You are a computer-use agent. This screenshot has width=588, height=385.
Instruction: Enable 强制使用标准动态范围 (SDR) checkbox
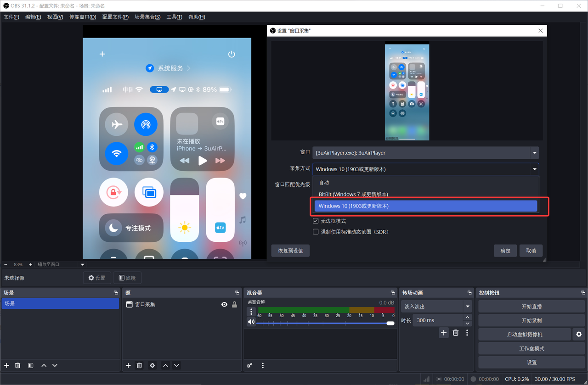316,232
